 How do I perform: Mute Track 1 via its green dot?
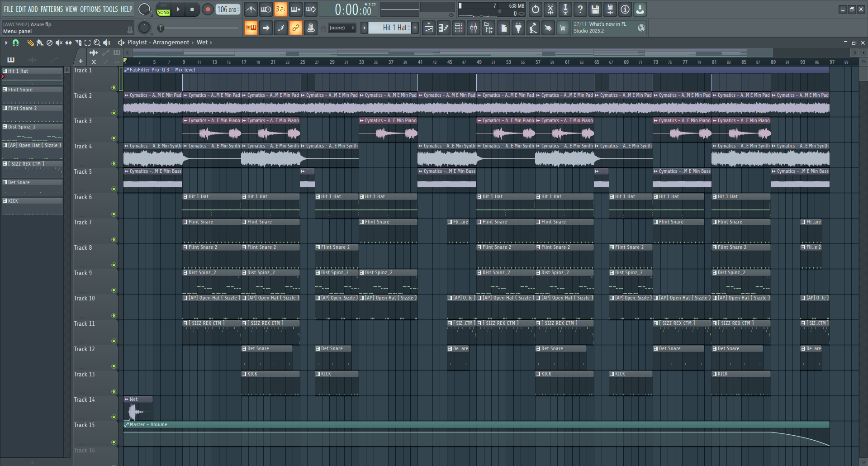click(x=114, y=88)
